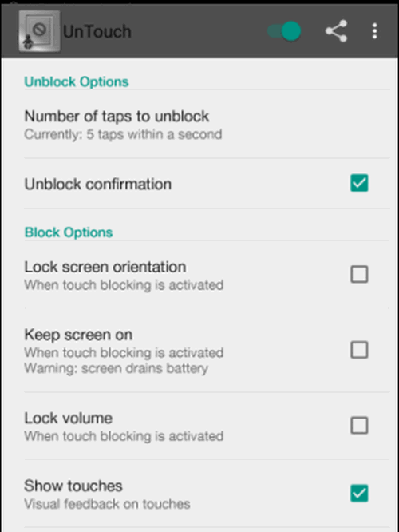The height and width of the screenshot is (532, 399).
Task: Open Number of taps to unblock setting
Action: click(207, 125)
